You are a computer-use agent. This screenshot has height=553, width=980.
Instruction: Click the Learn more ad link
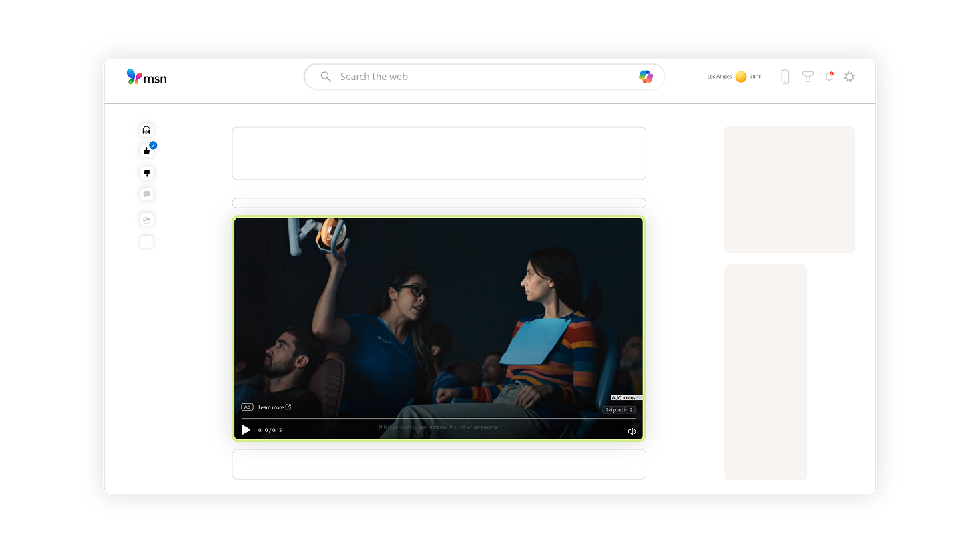[270, 407]
